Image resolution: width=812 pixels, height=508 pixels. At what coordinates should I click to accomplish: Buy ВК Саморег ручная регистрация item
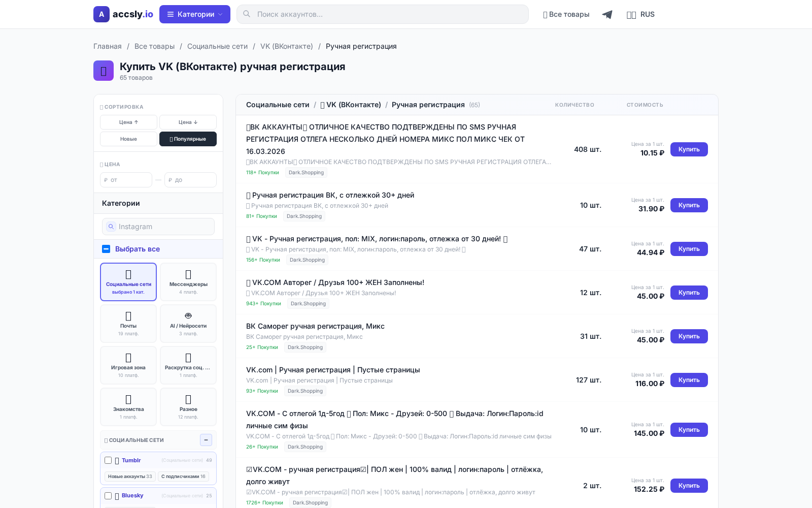[x=689, y=336]
